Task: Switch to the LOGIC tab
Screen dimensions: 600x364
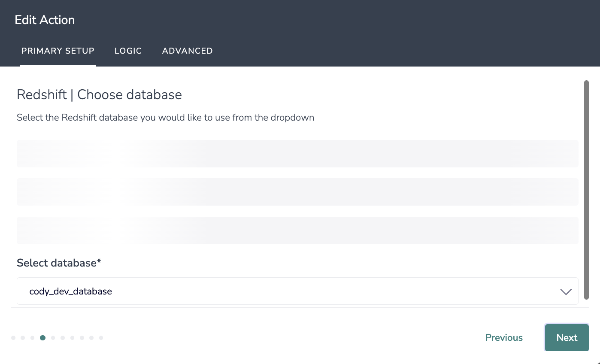Action: 128,51
